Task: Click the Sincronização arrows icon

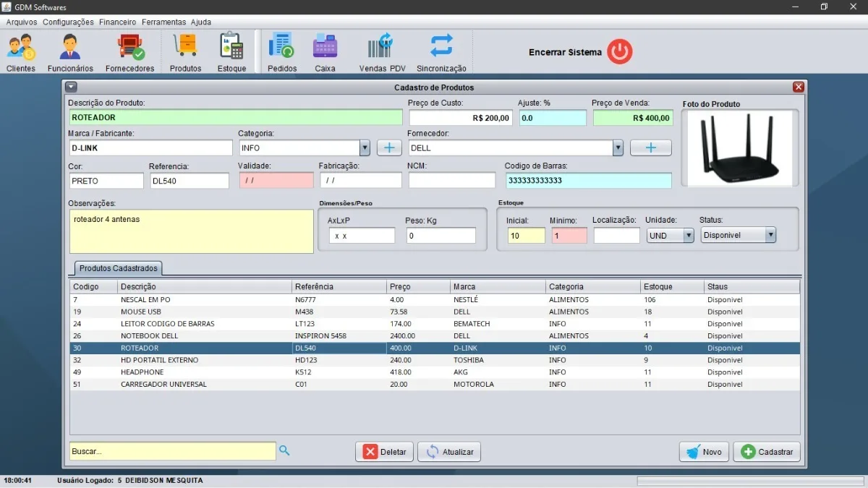Action: (441, 46)
